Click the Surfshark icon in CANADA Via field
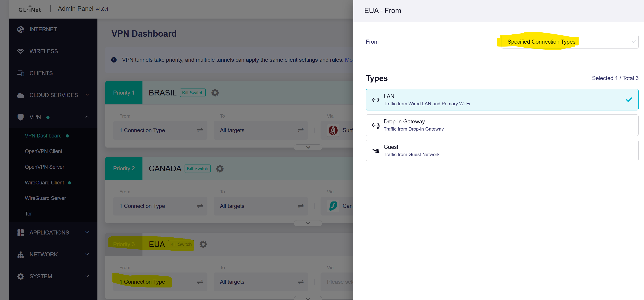This screenshot has height=300, width=644. pyautogui.click(x=333, y=206)
